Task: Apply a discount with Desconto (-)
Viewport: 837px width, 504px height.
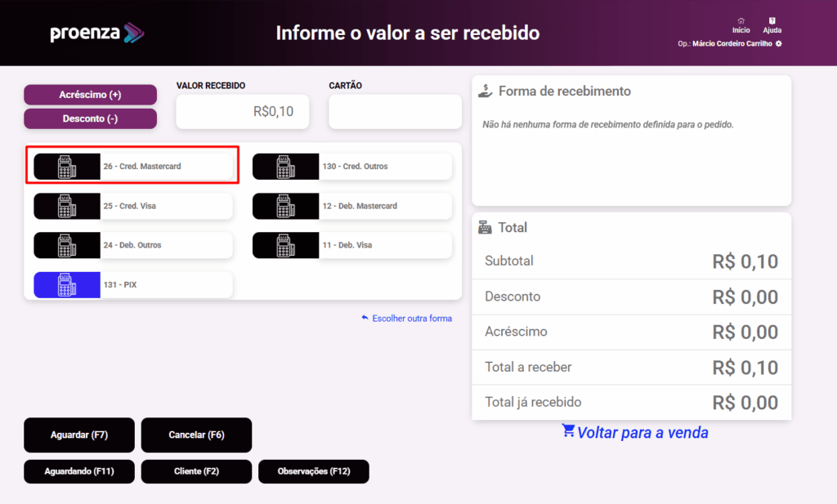Action: click(x=90, y=118)
